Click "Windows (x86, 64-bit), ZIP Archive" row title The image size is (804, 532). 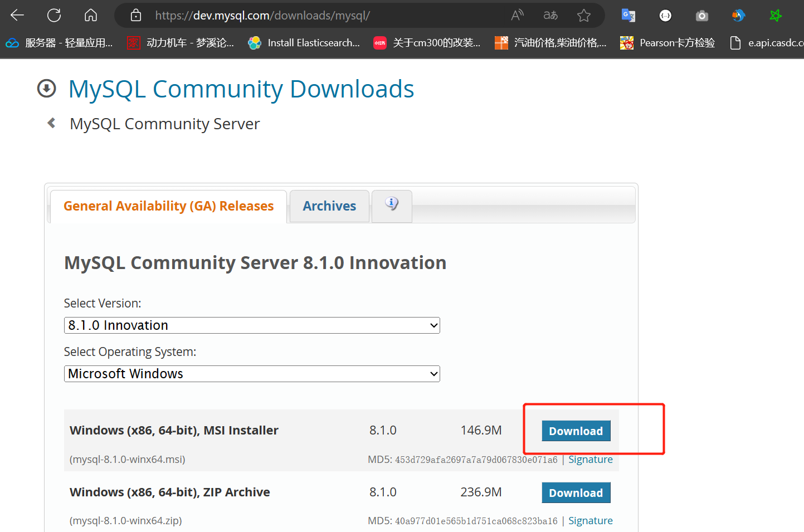coord(170,492)
